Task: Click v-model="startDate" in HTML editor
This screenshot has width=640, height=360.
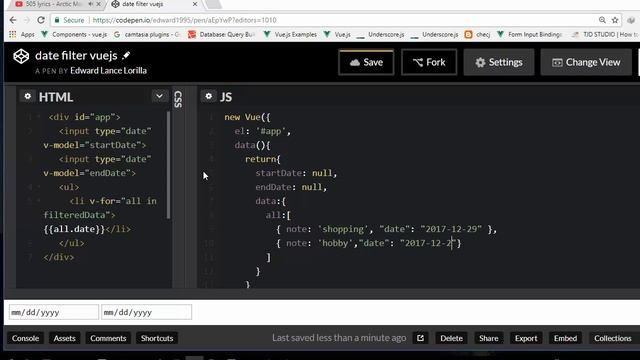Action: 95,145
